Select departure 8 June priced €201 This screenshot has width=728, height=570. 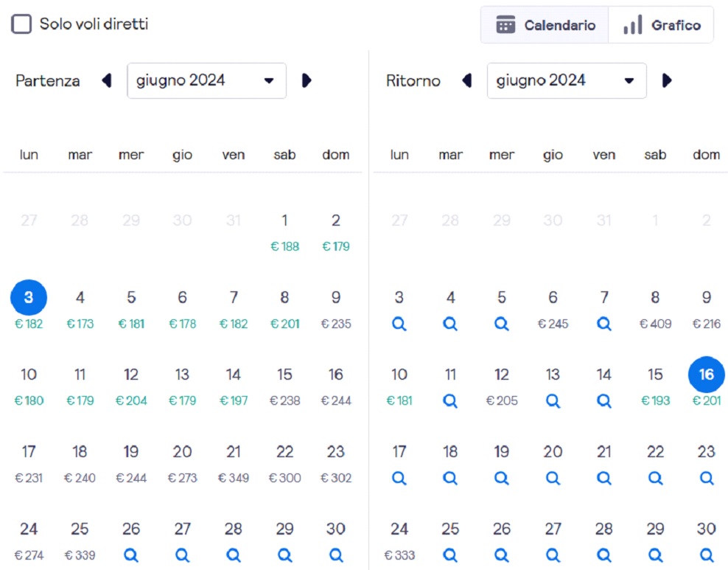(x=284, y=310)
